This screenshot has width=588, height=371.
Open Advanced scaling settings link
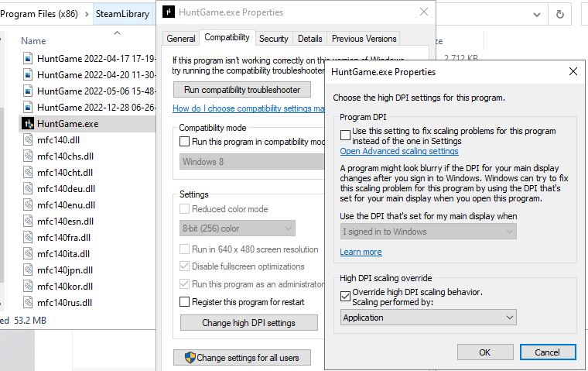(x=399, y=151)
